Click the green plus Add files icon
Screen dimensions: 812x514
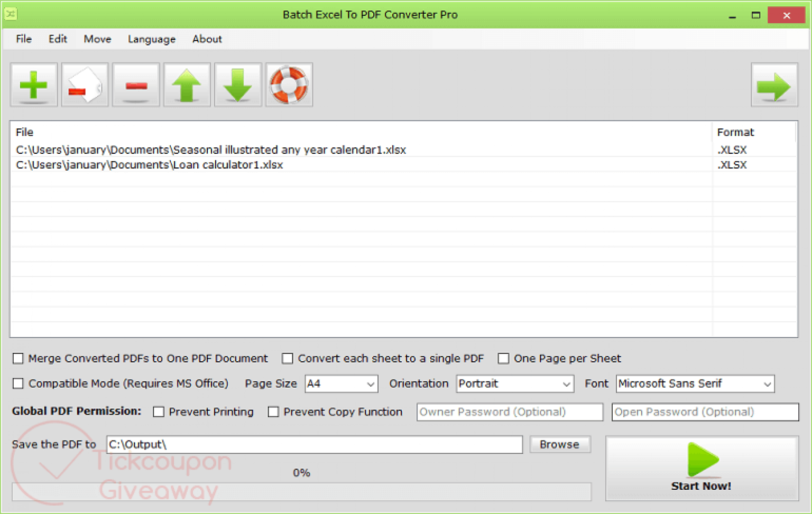coord(34,85)
